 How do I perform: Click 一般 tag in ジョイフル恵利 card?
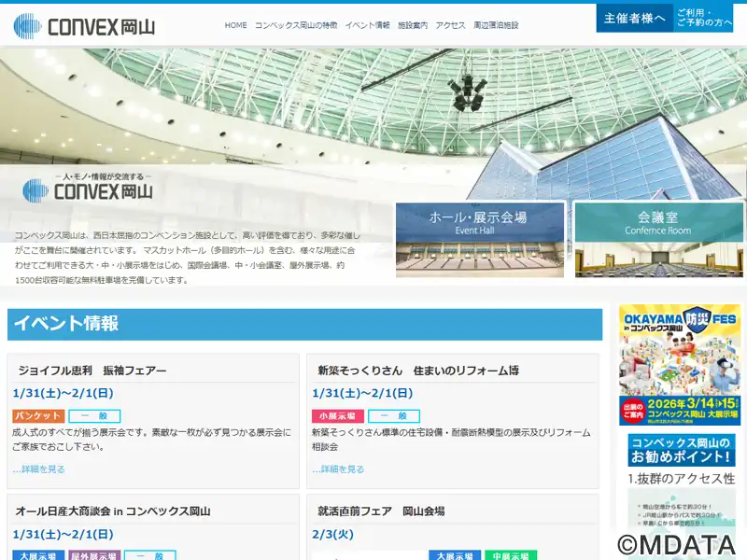coord(94,415)
